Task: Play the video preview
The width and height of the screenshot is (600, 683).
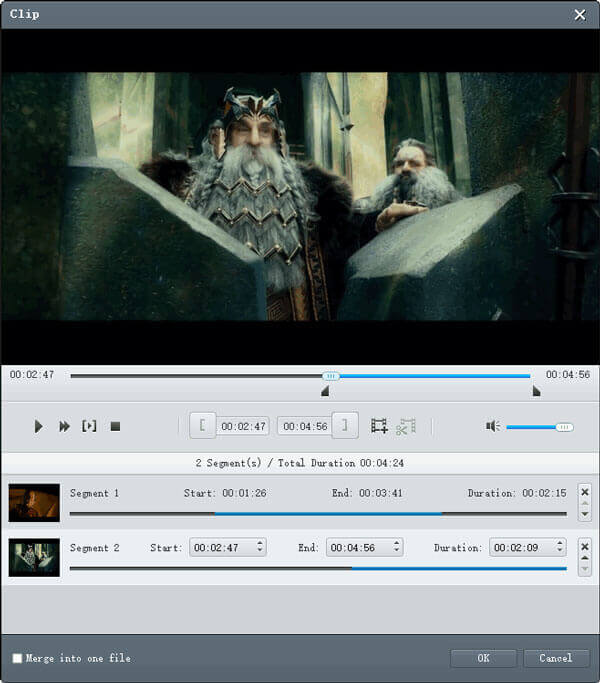Action: (x=38, y=426)
